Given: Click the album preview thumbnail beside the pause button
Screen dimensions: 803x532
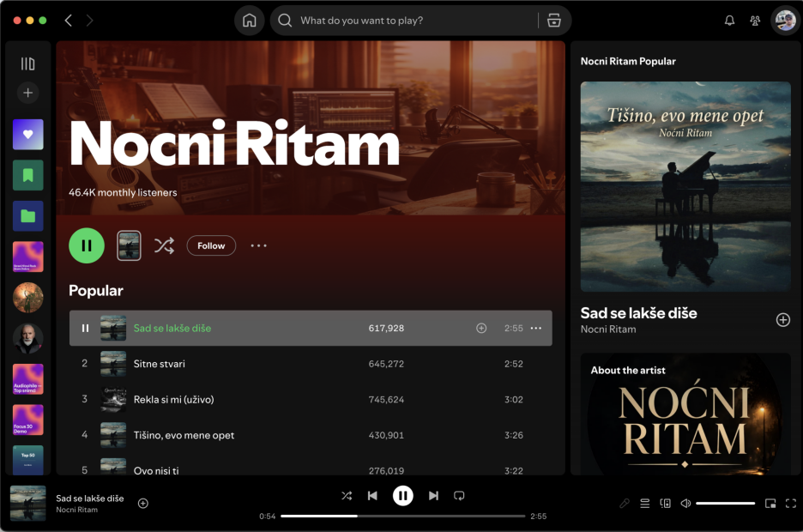Looking at the screenshot, I should pos(129,245).
